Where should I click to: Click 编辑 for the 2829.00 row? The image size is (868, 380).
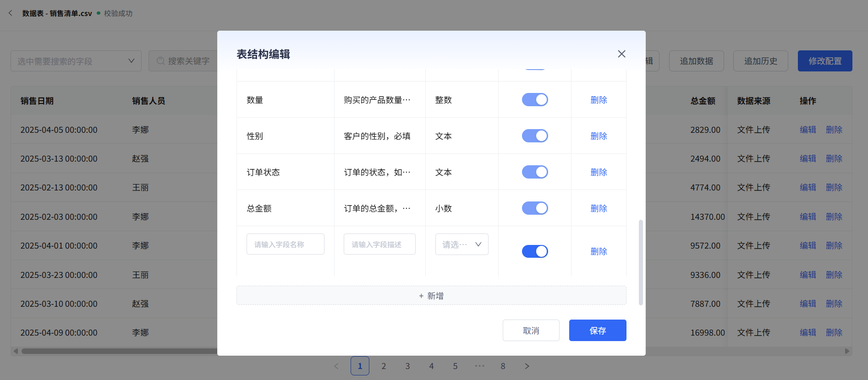point(808,130)
